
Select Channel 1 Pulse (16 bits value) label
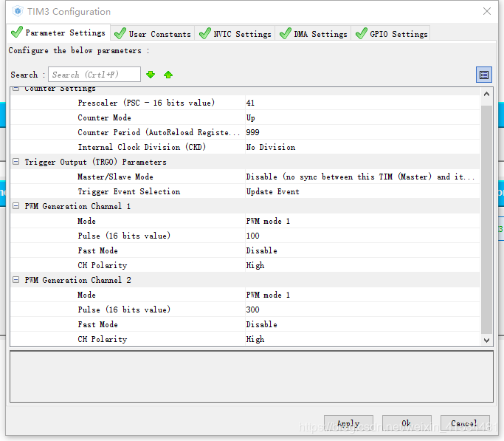click(x=124, y=236)
